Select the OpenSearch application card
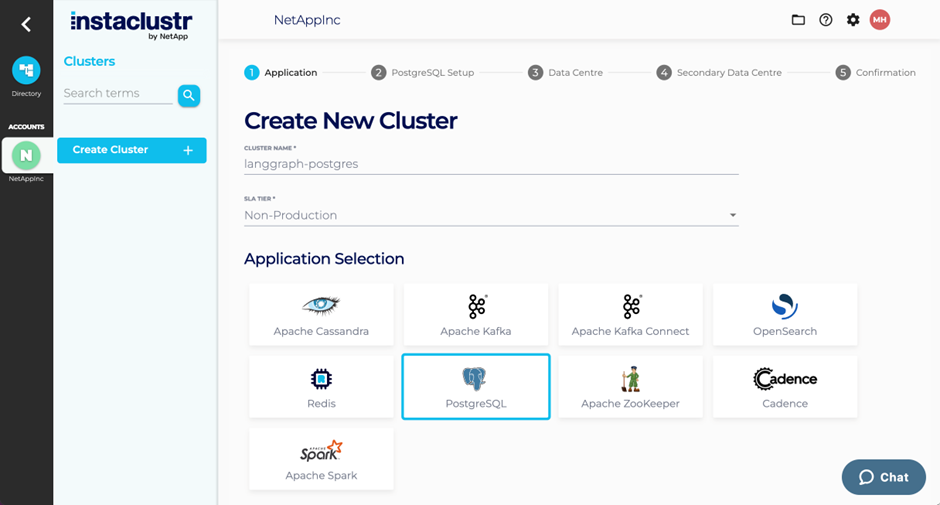This screenshot has height=505, width=940. [785, 315]
